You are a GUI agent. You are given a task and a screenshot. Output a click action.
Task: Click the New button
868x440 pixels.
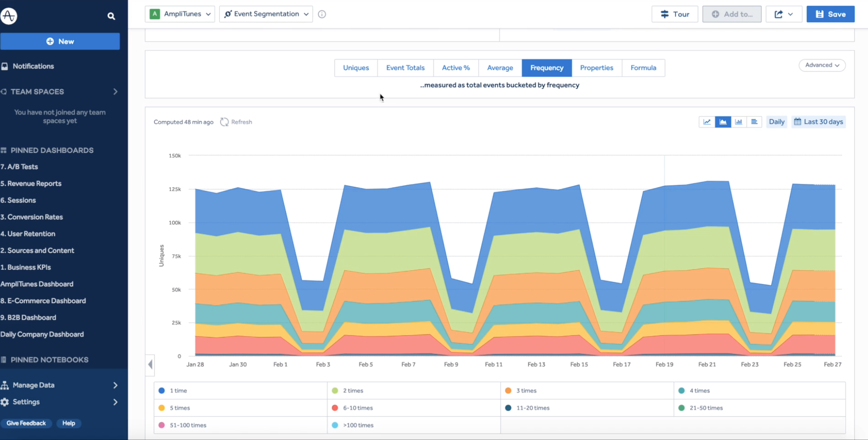(60, 41)
